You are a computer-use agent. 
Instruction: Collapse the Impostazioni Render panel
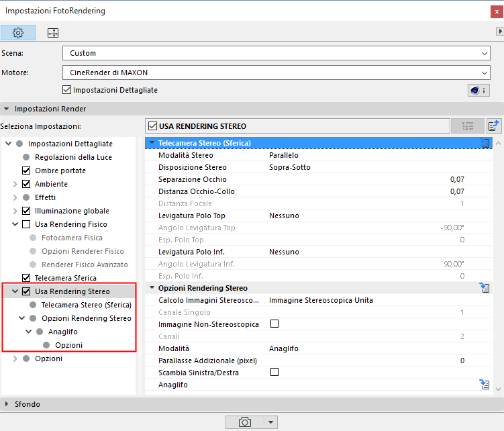[x=6, y=109]
